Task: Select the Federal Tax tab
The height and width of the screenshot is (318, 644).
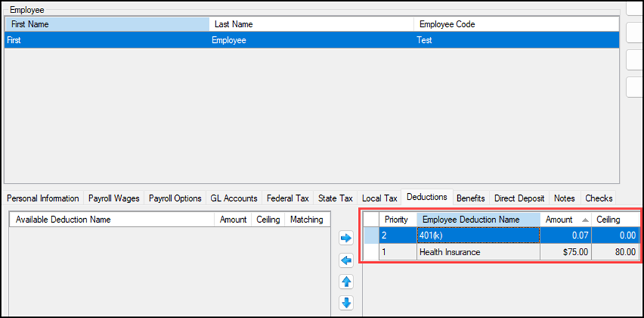Action: pyautogui.click(x=287, y=198)
